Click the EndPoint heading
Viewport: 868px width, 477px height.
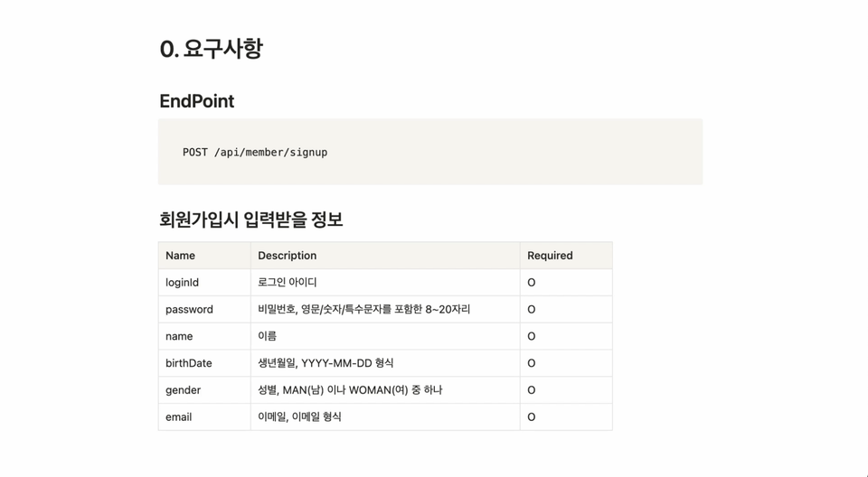[196, 101]
